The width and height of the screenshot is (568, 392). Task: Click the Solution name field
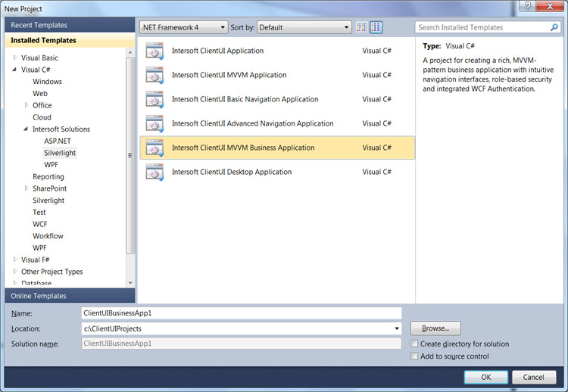242,344
